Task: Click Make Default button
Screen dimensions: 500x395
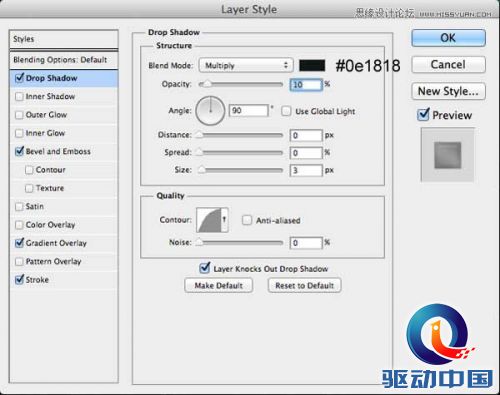Action: pos(219,285)
